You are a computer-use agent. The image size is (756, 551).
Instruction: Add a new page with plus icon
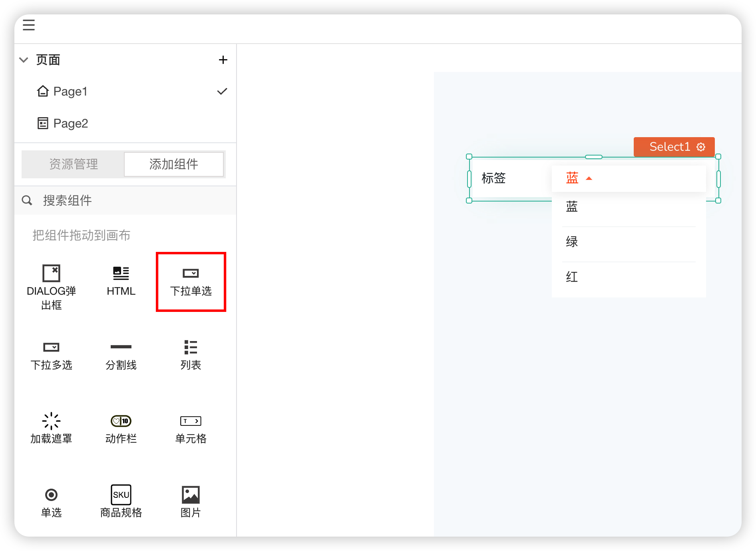[x=223, y=60]
